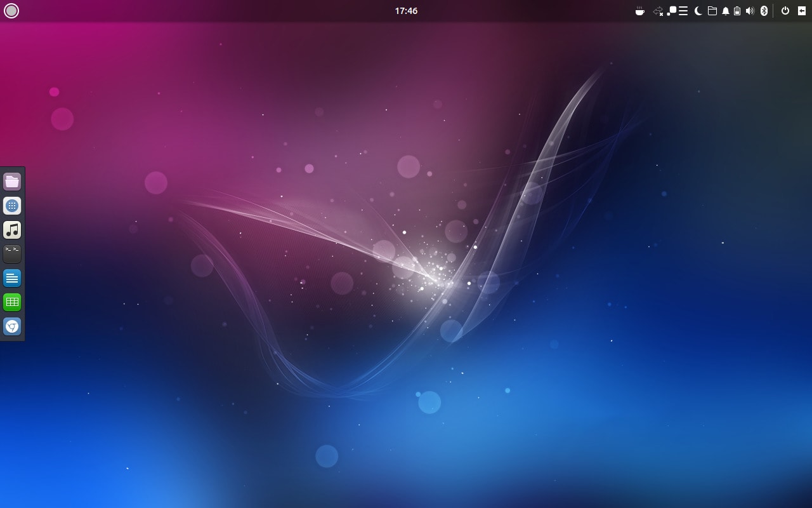Launch the text document writer app
Screen dimensions: 812x508
tap(12, 278)
